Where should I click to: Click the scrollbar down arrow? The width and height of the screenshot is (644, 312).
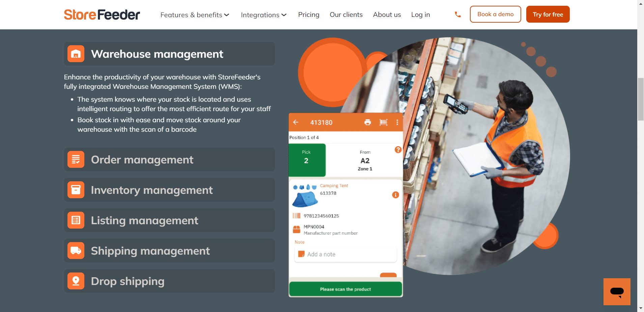(641, 309)
